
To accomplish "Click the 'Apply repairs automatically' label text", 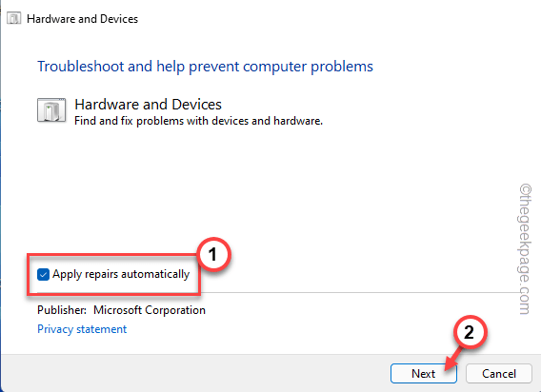I will click(121, 274).
